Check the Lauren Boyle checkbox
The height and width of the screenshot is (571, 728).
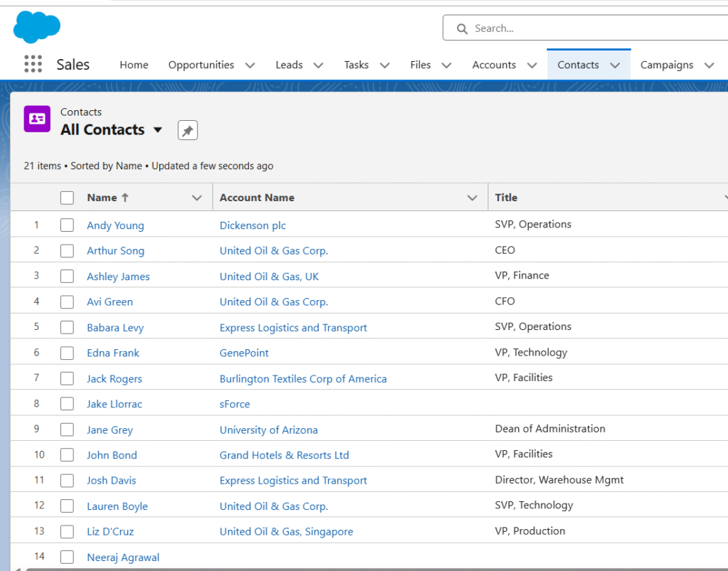[67, 506]
